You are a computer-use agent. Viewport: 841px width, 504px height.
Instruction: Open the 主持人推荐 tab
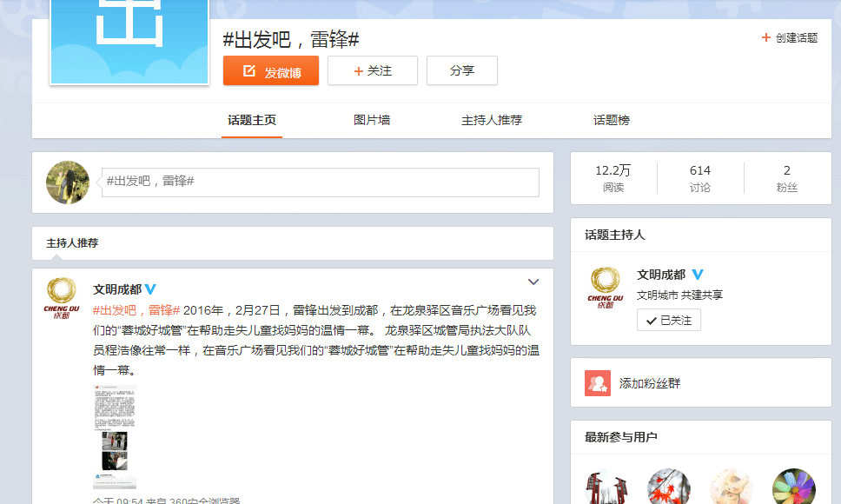[x=492, y=120]
